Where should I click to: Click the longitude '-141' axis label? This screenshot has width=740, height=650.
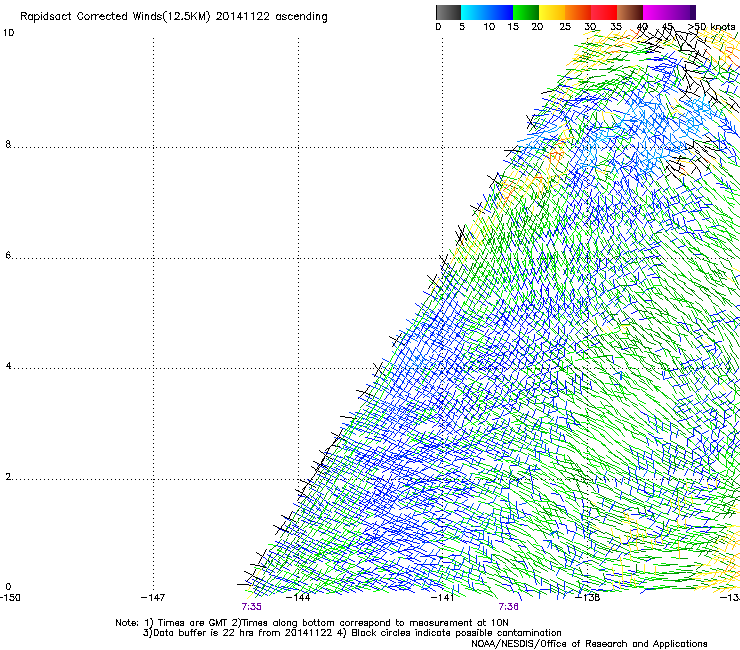[442, 598]
